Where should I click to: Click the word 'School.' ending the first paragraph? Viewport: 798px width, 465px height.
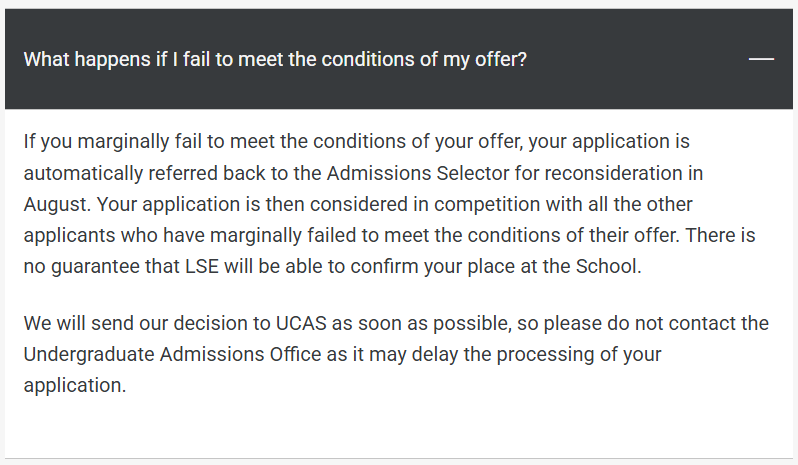[x=608, y=267]
